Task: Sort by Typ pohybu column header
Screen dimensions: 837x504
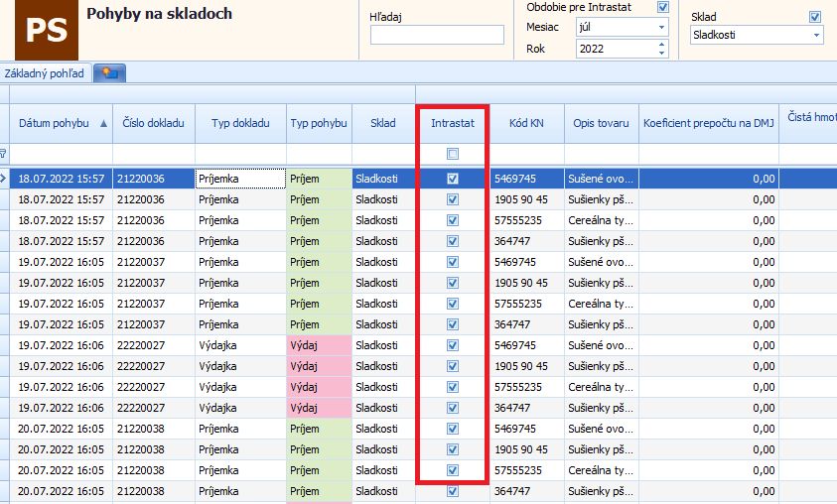Action: click(320, 123)
